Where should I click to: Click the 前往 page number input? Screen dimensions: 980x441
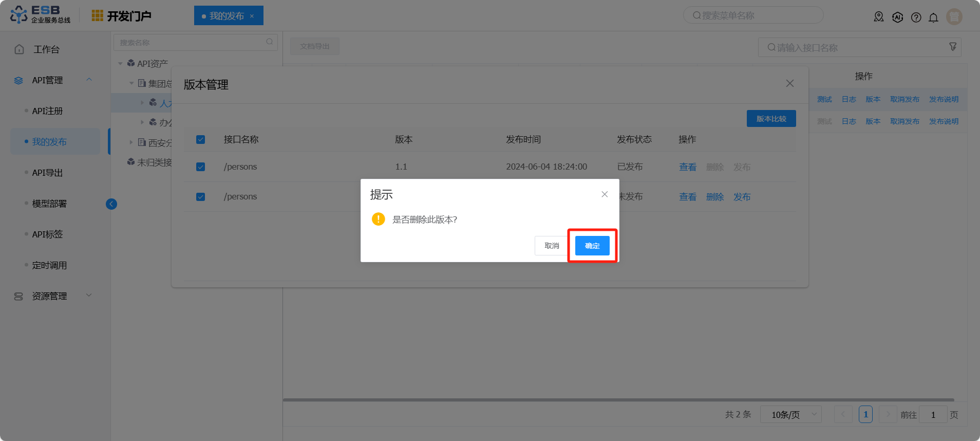click(x=933, y=414)
